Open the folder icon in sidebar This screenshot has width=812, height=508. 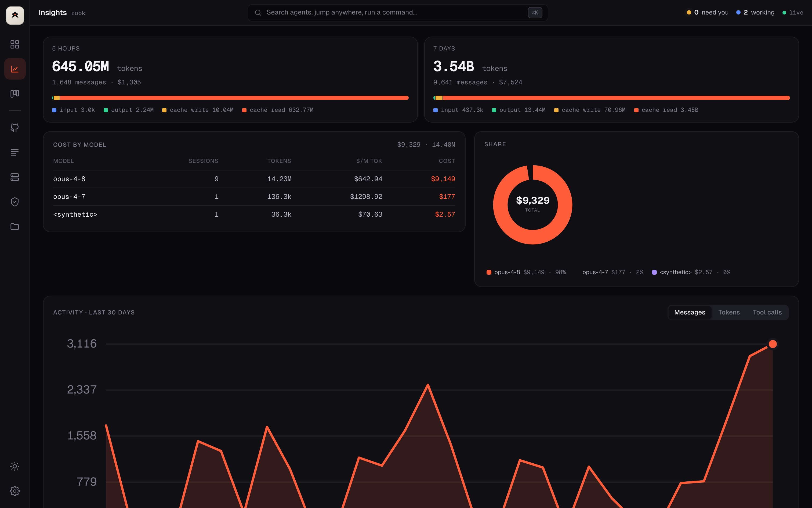coord(15,226)
